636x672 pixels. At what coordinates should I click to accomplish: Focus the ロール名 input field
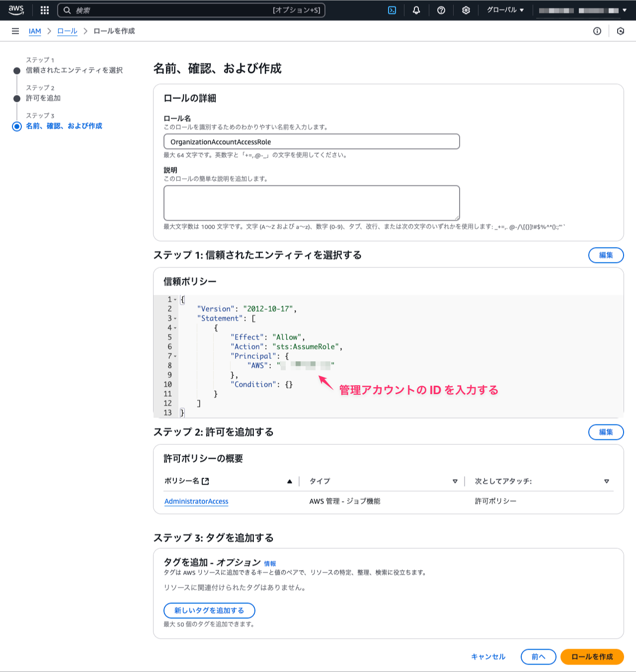tap(312, 142)
